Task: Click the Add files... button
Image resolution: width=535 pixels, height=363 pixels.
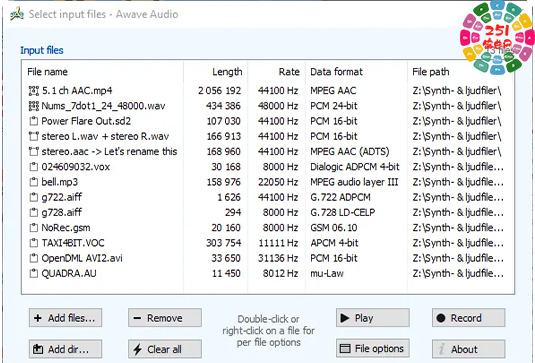Action: coord(65,318)
